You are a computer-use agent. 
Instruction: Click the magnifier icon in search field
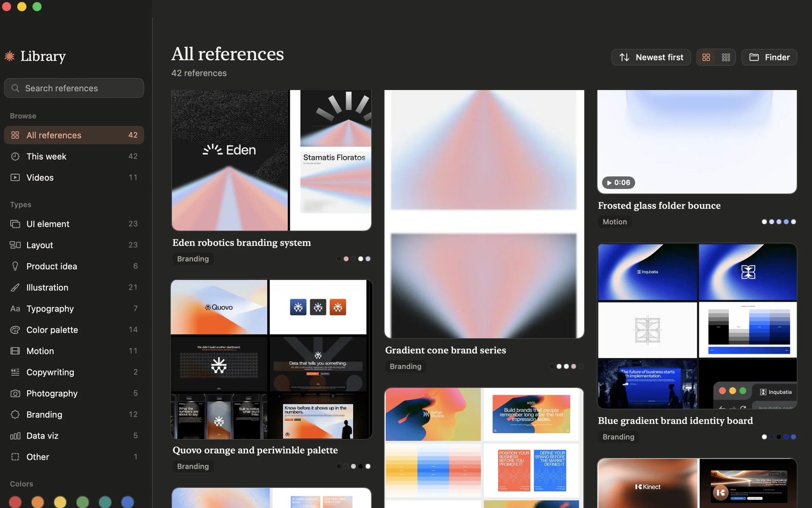tap(15, 88)
